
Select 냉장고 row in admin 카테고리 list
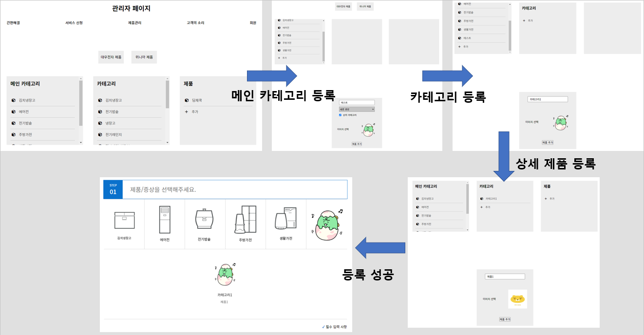tap(130, 123)
